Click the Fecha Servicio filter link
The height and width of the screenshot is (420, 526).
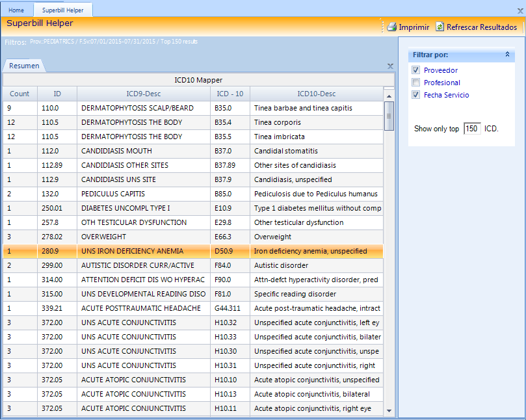click(446, 95)
